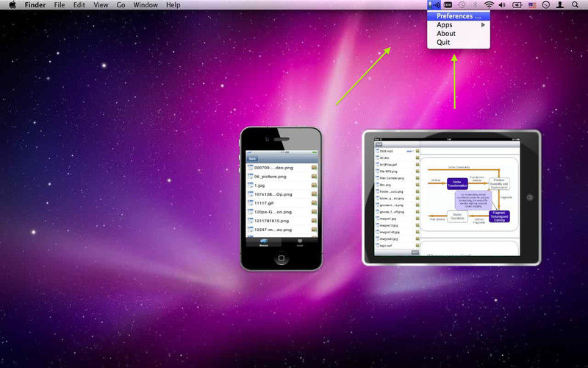Tap the gray button below the iPad file list

click(415, 252)
